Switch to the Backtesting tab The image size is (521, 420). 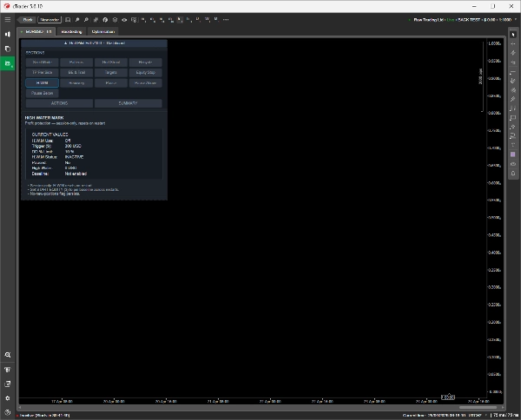point(71,31)
